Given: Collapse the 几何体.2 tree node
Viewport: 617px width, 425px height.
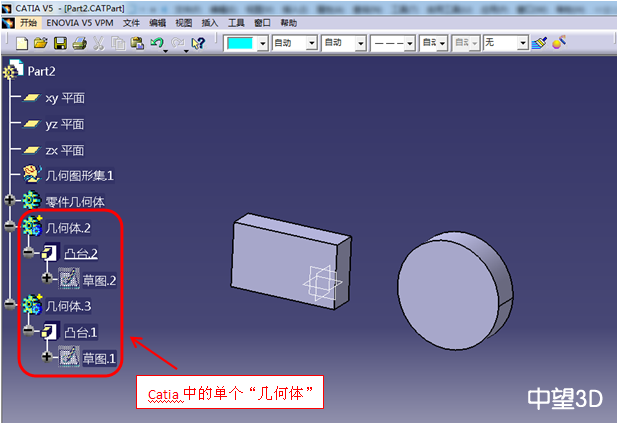Looking at the screenshot, I should coord(11,227).
